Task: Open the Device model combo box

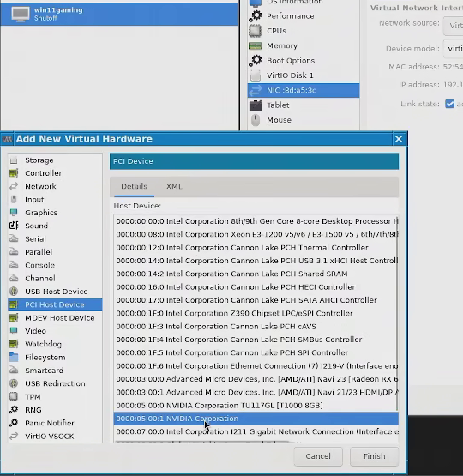Action: point(453,49)
